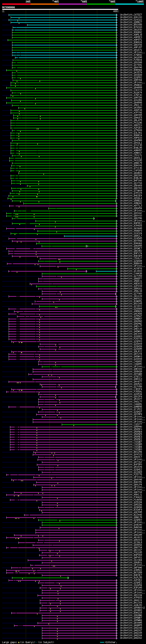Select hit label UniRef100_B9HUK6

[x=131, y=243]
